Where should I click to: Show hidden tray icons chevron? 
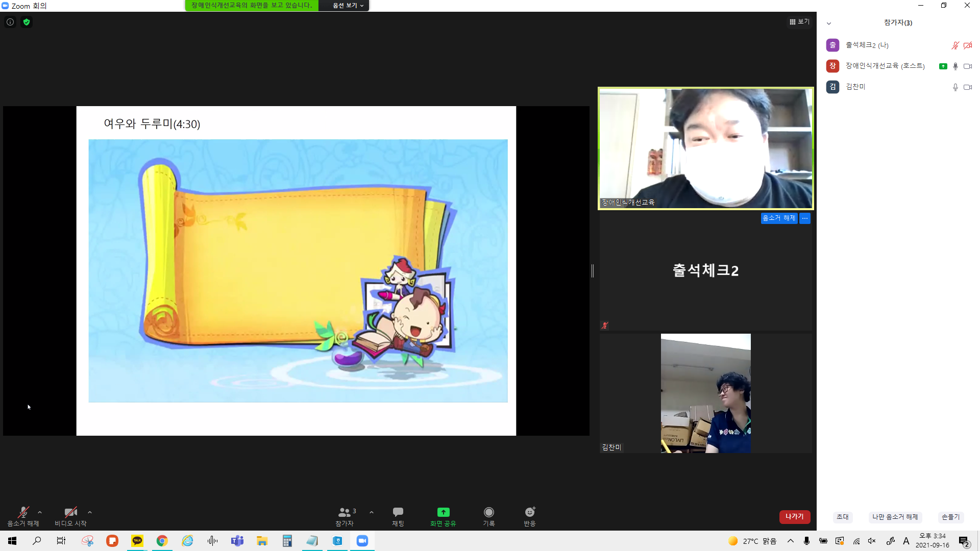coord(791,541)
